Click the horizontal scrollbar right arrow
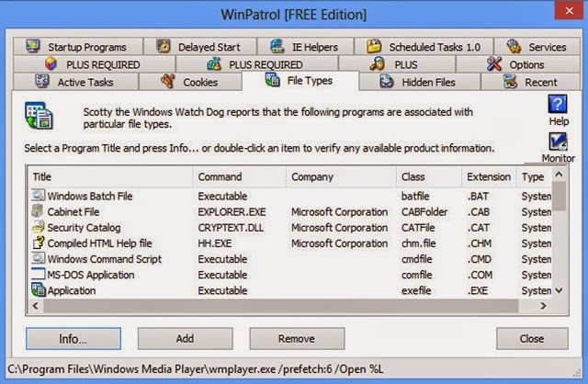588x384 pixels. point(543,306)
